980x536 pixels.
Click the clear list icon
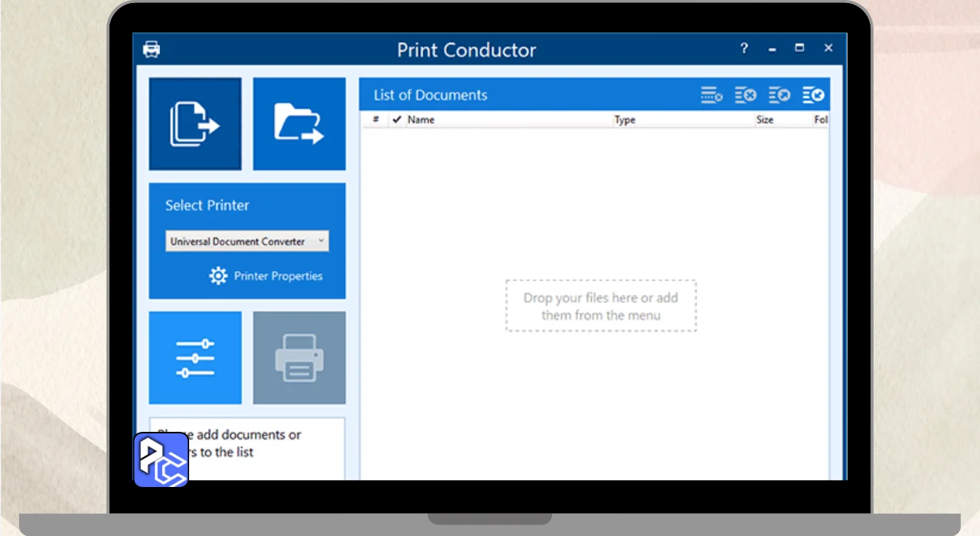[x=779, y=95]
